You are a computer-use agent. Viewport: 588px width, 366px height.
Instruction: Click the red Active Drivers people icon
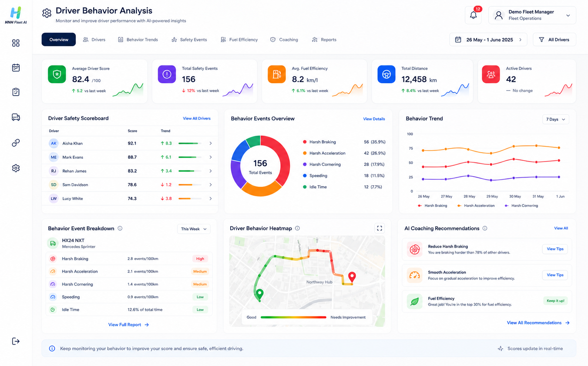point(491,74)
